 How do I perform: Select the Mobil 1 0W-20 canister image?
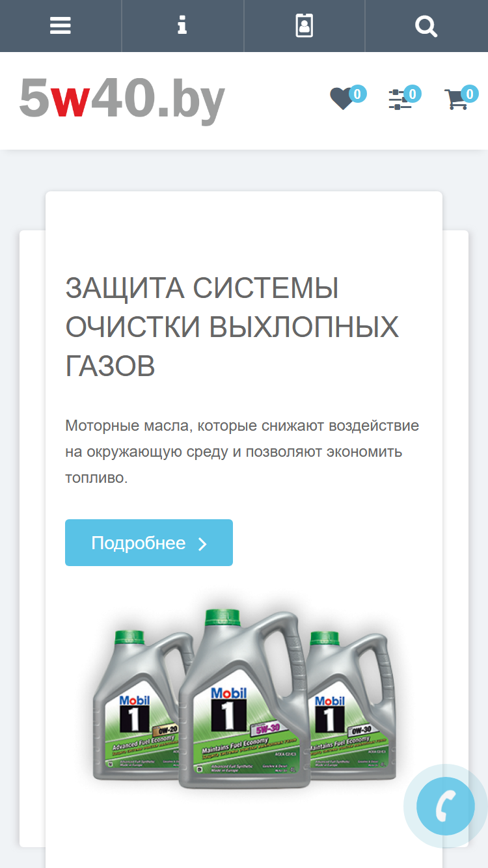pyautogui.click(x=142, y=706)
